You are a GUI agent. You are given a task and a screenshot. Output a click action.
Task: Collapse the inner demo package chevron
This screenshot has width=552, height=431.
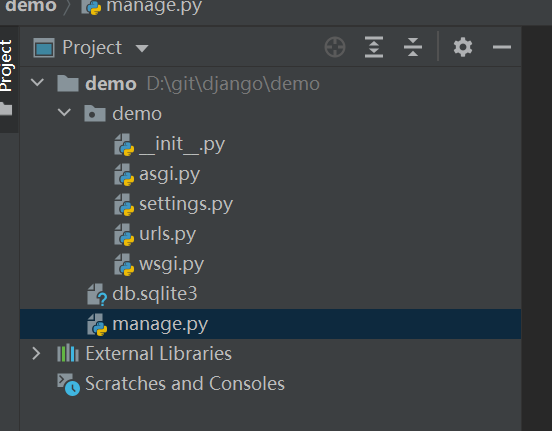click(64, 113)
